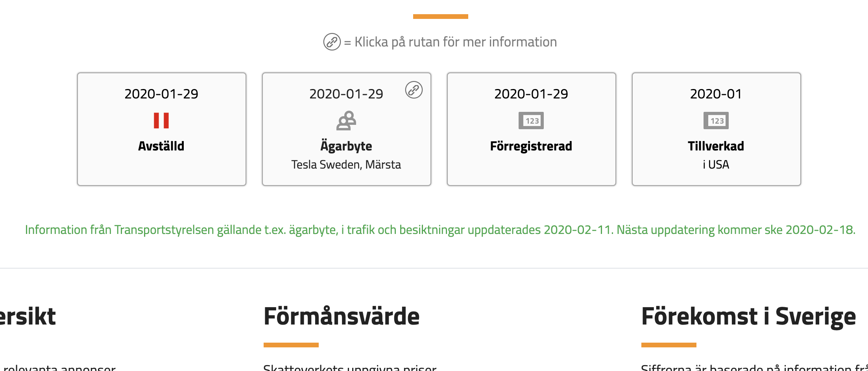Click the 2020-01-29 date on the Avställd card
Screen dimensions: 868x371
pos(161,94)
